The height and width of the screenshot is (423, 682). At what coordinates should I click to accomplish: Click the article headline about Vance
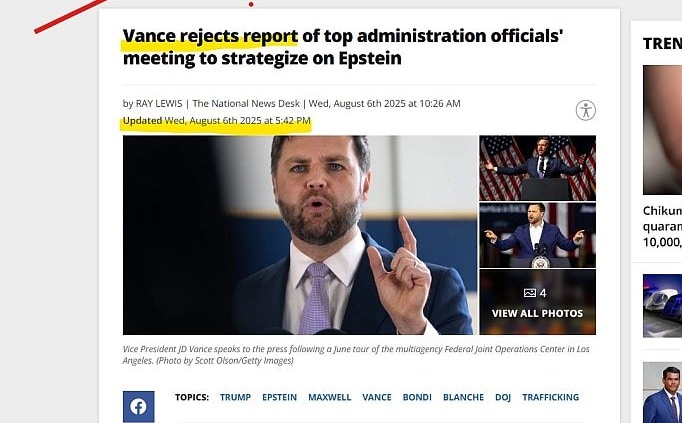tap(343, 47)
